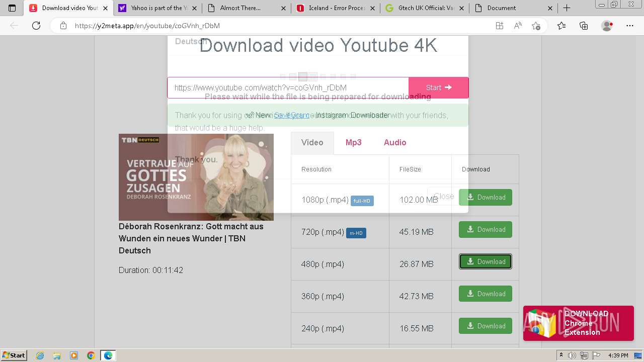Download the 480p mp4 file

486,261
